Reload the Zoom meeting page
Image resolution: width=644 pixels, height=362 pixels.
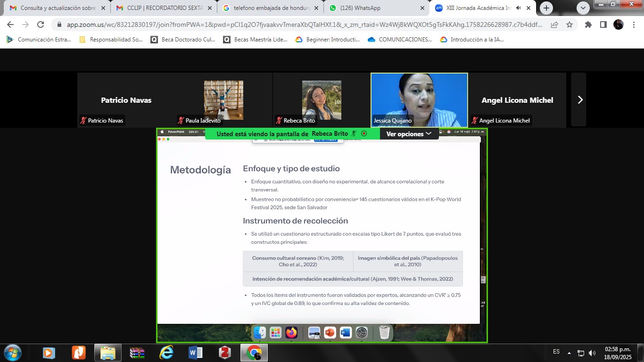coord(41,25)
